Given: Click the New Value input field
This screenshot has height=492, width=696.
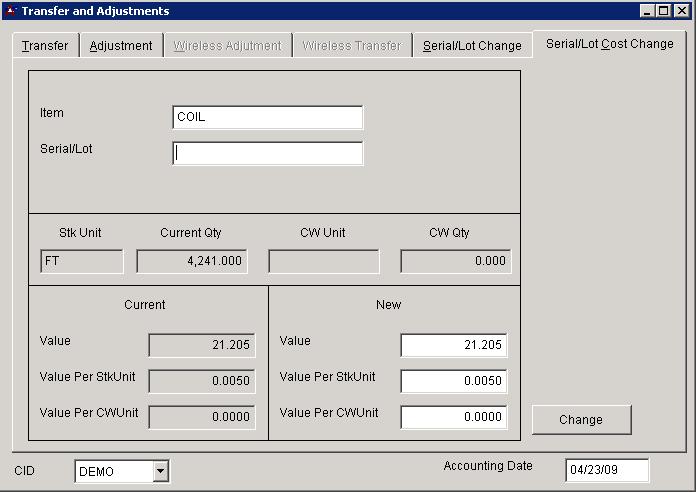Looking at the screenshot, I should [x=453, y=345].
